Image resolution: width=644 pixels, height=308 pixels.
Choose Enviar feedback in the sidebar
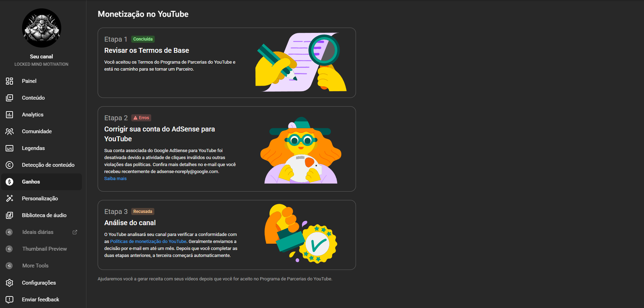point(42,300)
